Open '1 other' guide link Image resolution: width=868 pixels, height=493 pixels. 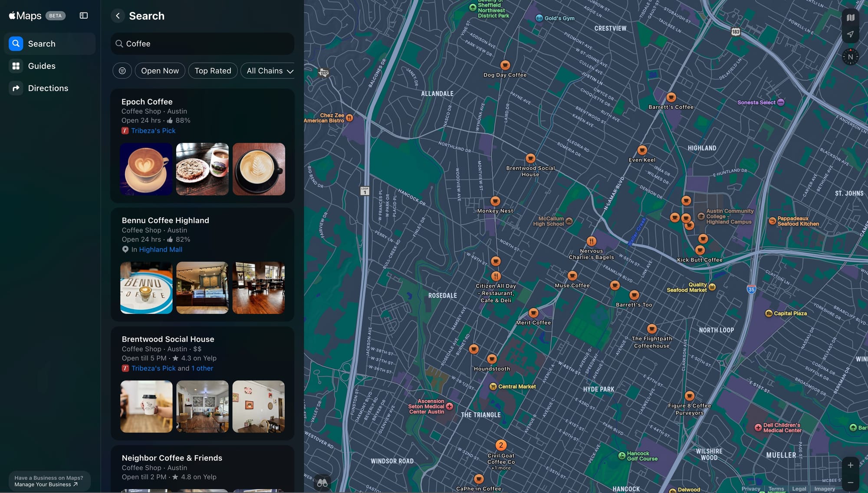point(202,368)
